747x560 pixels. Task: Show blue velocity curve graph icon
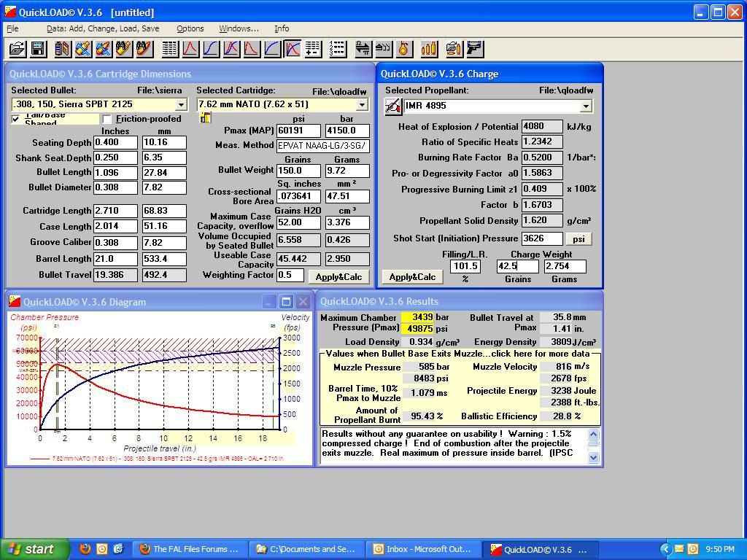click(211, 49)
